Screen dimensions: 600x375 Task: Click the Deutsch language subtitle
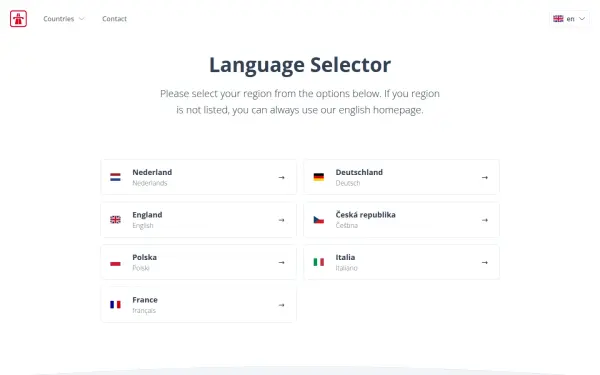(x=347, y=183)
